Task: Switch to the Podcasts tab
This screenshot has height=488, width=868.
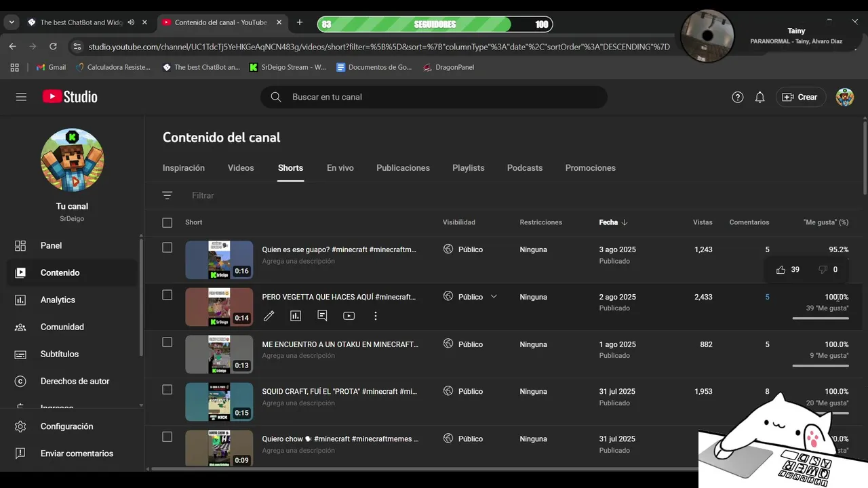Action: point(525,168)
